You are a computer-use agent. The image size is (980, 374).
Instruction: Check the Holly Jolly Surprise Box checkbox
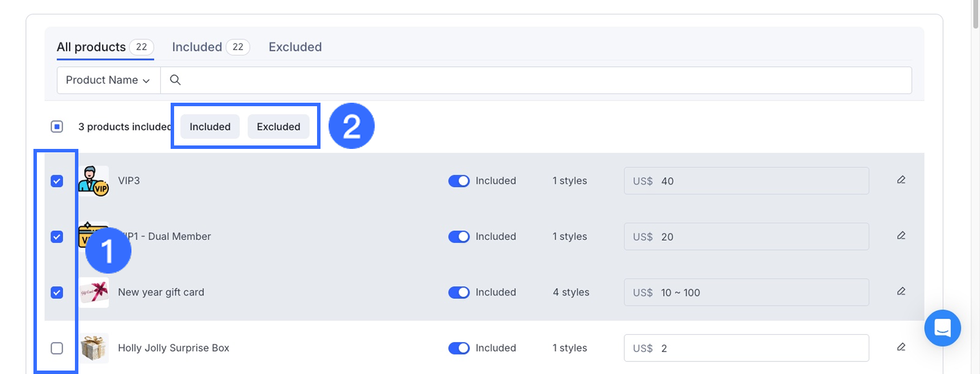(x=57, y=348)
